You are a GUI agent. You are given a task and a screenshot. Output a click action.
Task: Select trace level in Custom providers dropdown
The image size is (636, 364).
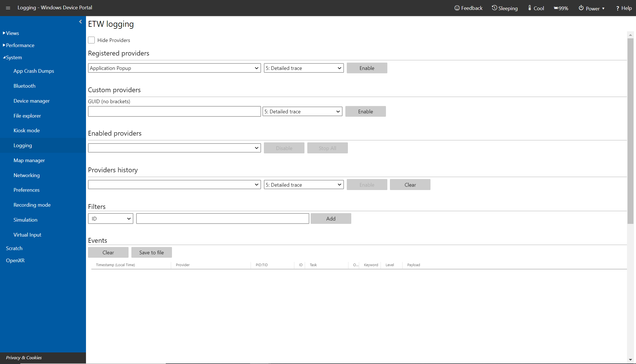(303, 111)
